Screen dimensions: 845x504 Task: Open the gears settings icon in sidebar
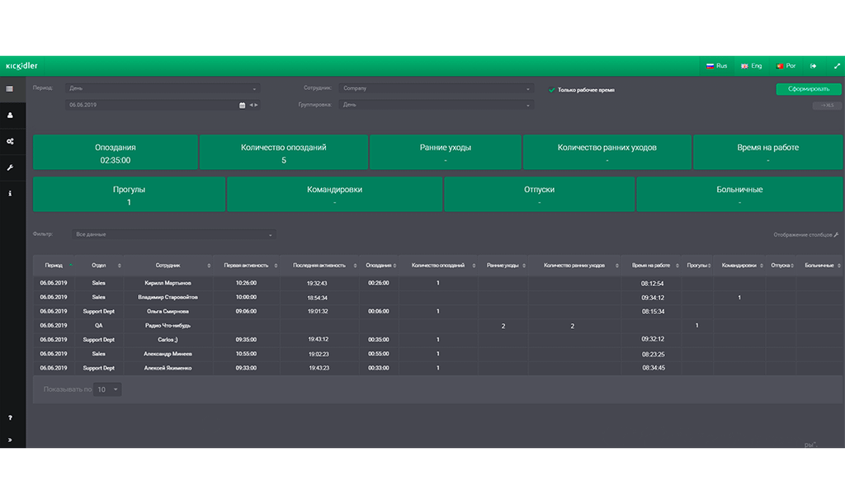coord(10,141)
